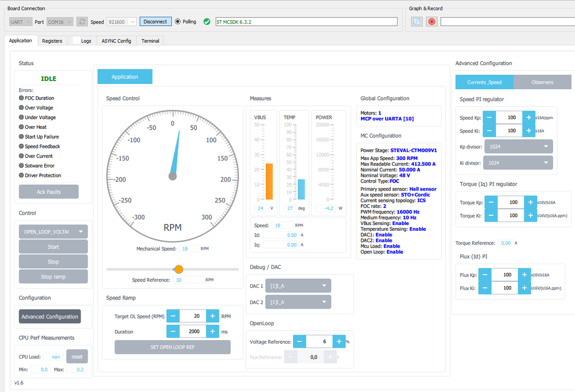
Task: Increase Target OL Speed with plus
Action: 212,315
